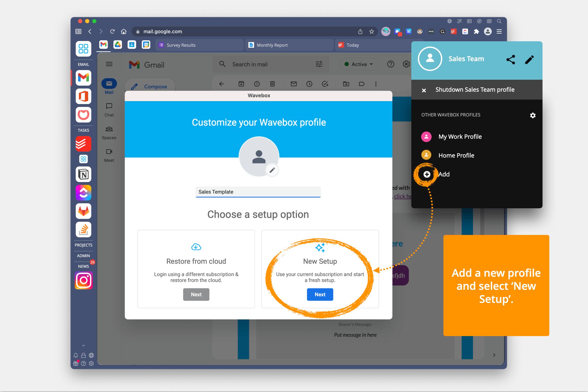Click the Search in mail field
Viewport: 588px width, 392px height.
tap(270, 64)
